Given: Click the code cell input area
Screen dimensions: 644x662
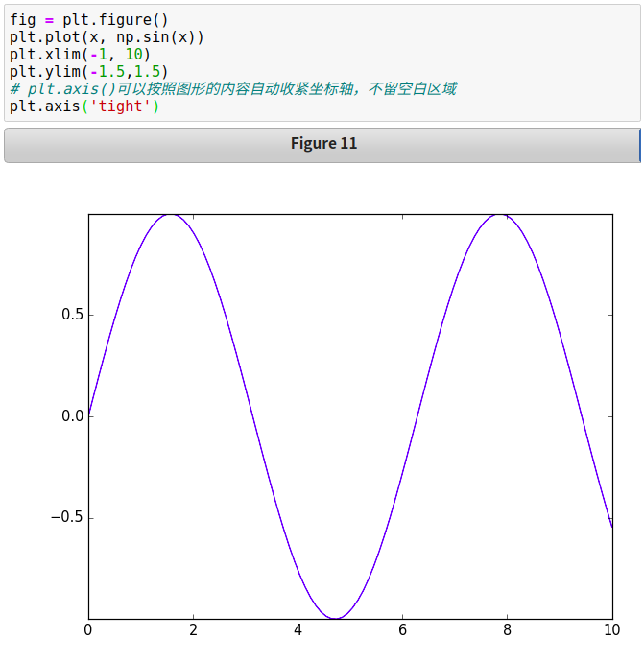Looking at the screenshot, I should 322,63.
